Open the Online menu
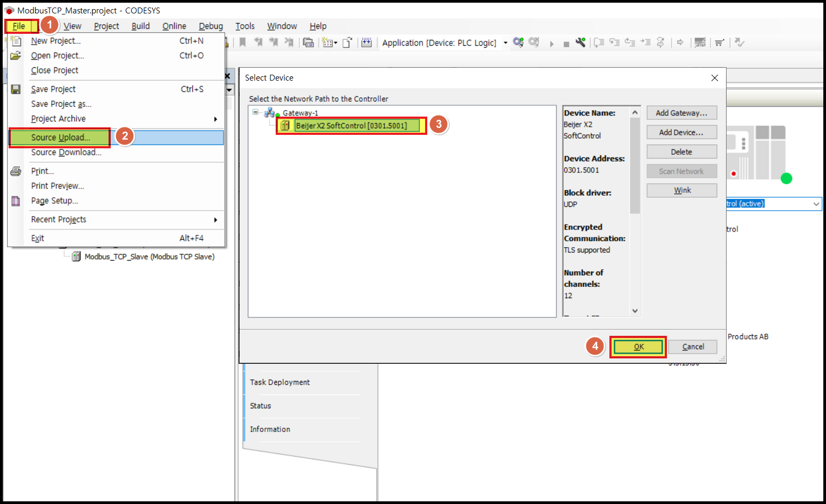 174,26
